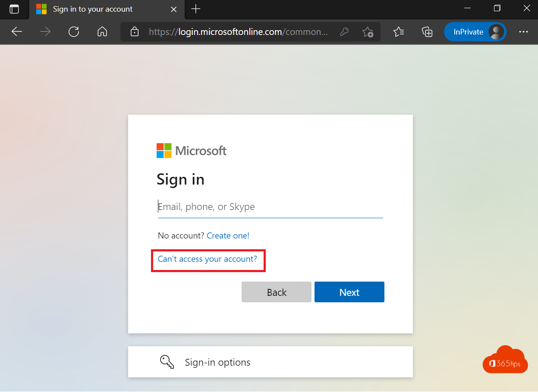Open saved passwords key icon
538x392 pixels.
pos(344,31)
